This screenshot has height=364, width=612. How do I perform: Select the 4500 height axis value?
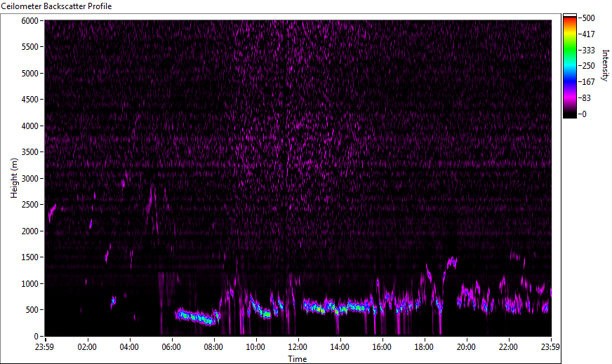tap(29, 100)
